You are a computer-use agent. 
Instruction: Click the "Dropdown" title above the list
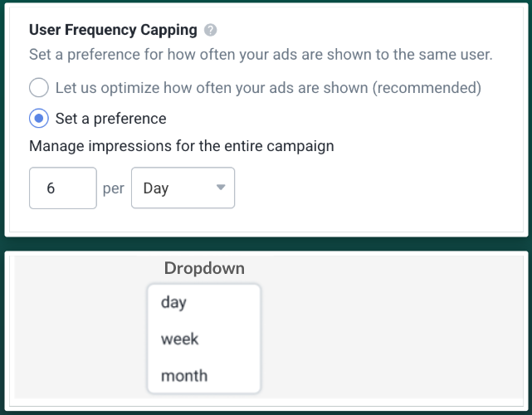point(204,269)
